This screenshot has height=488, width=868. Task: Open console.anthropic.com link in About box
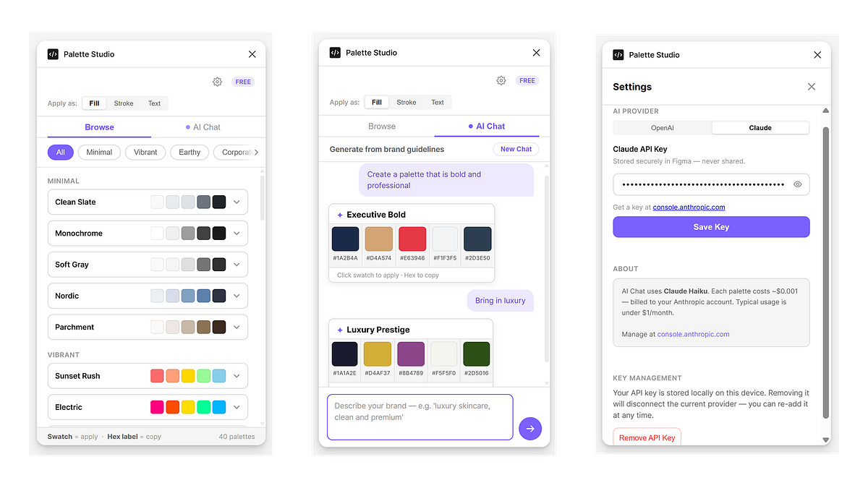point(693,334)
